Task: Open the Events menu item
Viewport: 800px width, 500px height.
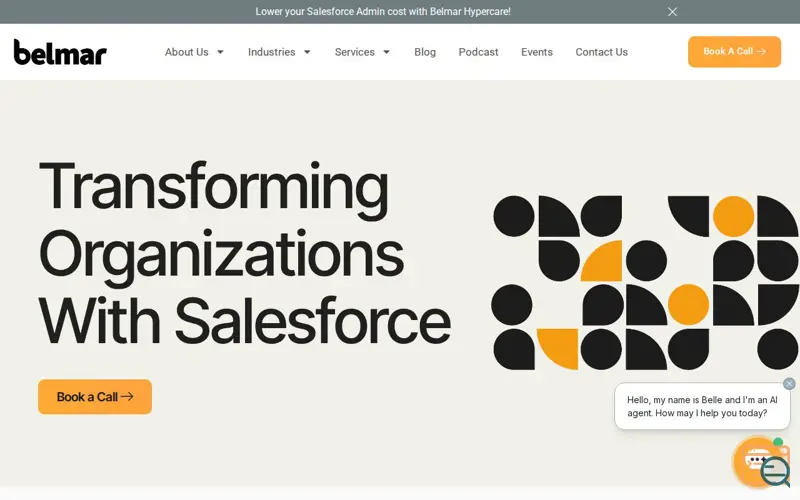Action: pos(537,52)
